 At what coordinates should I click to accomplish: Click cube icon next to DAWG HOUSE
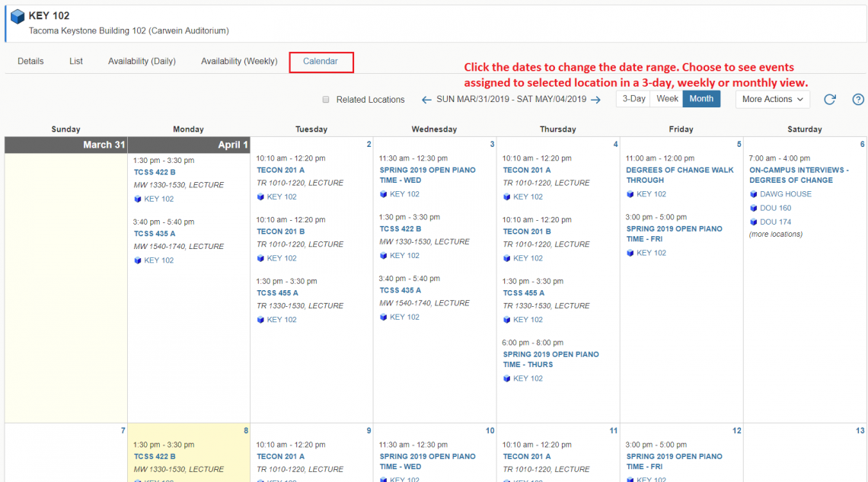[x=753, y=194]
